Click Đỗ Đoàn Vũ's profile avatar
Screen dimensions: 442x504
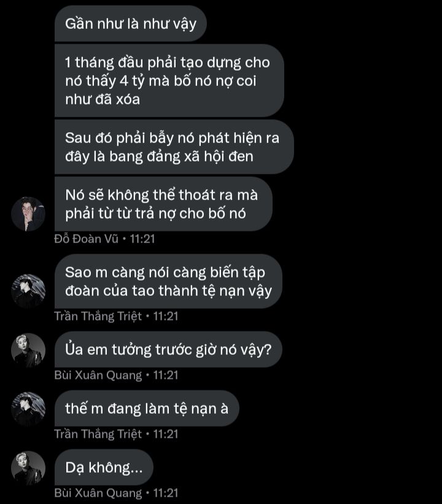pyautogui.click(x=28, y=214)
